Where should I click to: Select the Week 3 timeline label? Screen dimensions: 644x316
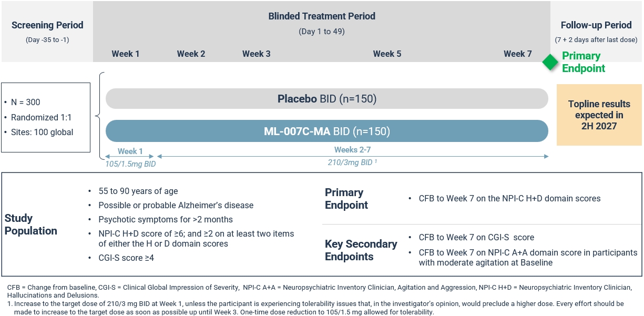(x=257, y=54)
